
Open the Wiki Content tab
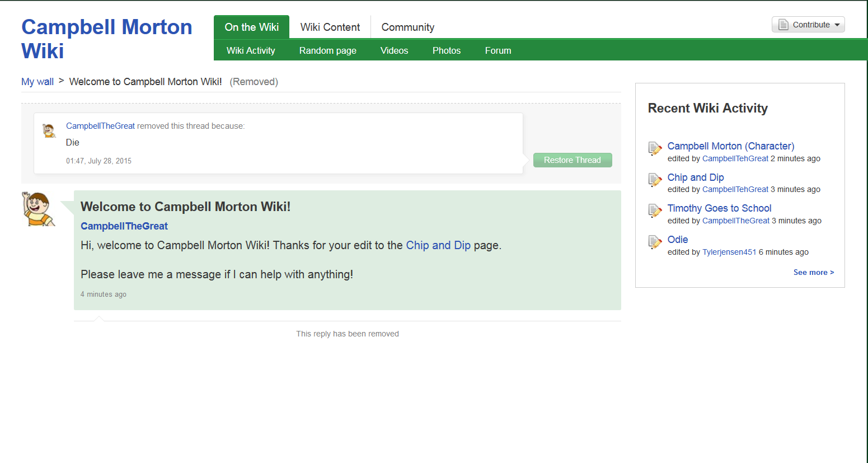(330, 27)
